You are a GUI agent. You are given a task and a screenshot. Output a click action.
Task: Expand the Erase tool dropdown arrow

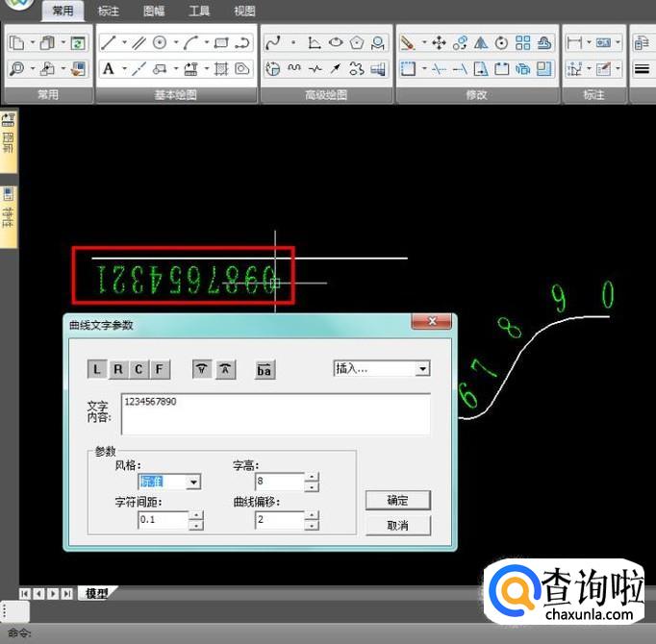tap(424, 42)
